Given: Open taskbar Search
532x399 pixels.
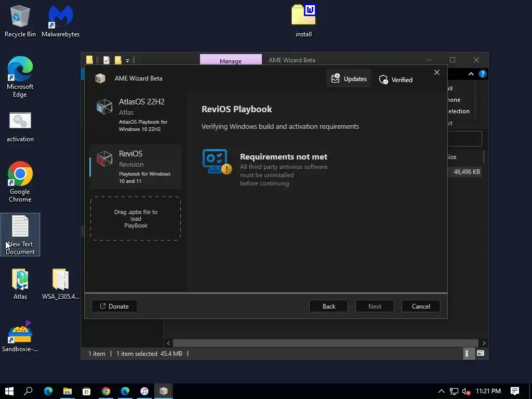Looking at the screenshot, I should (28, 391).
